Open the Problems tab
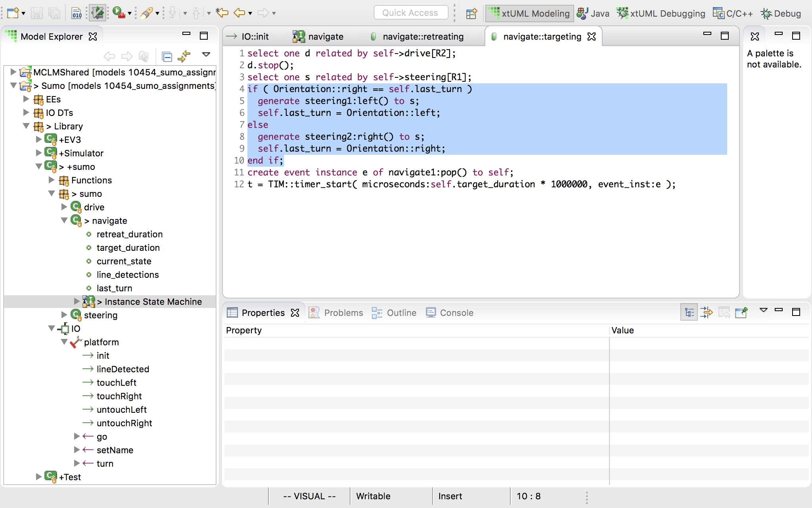Screen dimensions: 812x508 [x=336, y=313]
